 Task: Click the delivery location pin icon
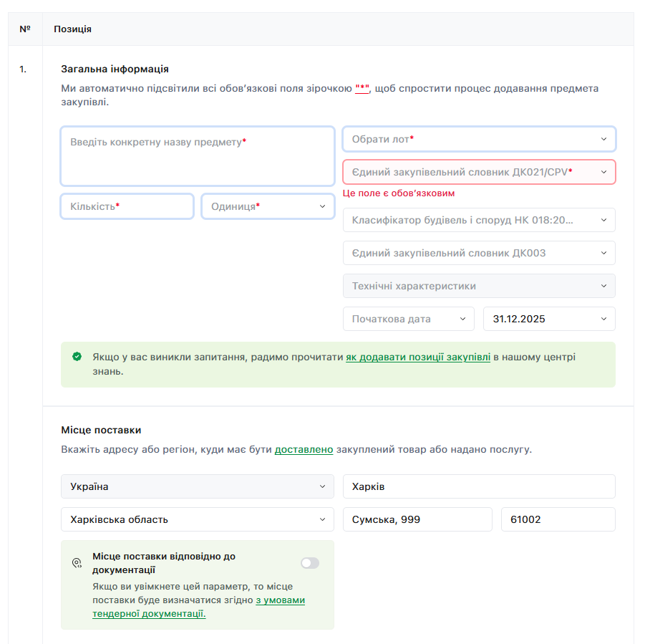pyautogui.click(x=77, y=563)
